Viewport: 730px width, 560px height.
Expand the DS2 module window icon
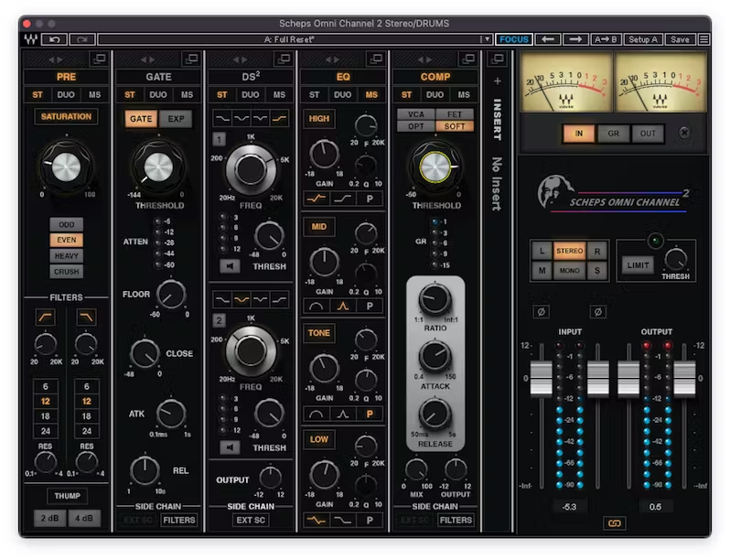pyautogui.click(x=284, y=59)
